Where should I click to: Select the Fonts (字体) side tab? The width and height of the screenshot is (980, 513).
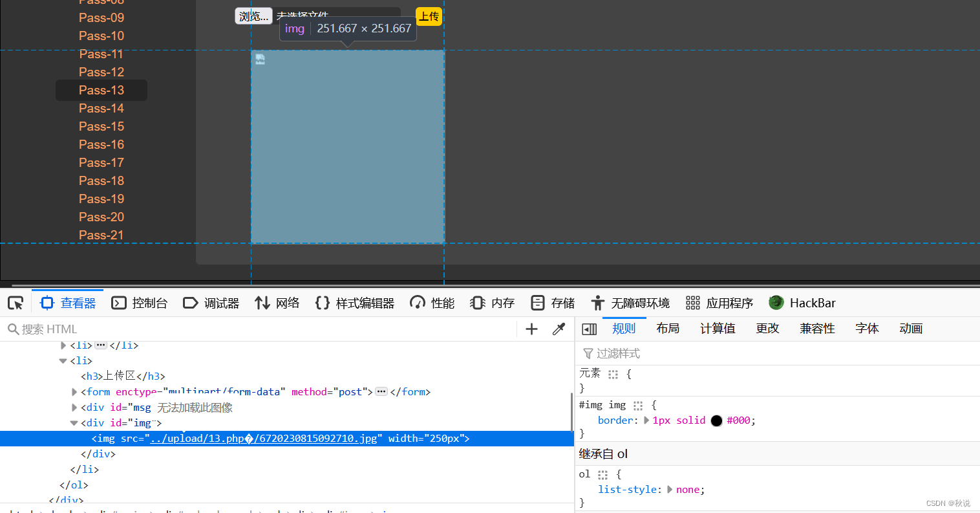867,329
